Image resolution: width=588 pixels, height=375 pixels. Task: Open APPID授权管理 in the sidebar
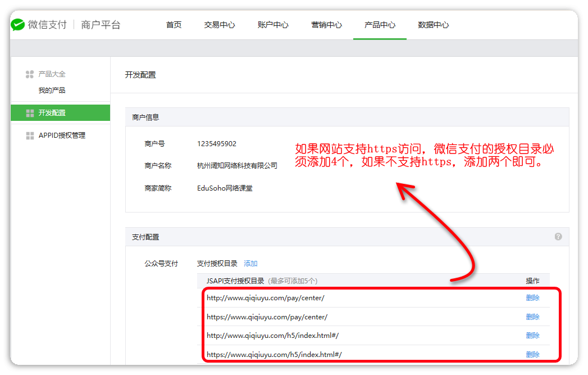[x=62, y=135]
